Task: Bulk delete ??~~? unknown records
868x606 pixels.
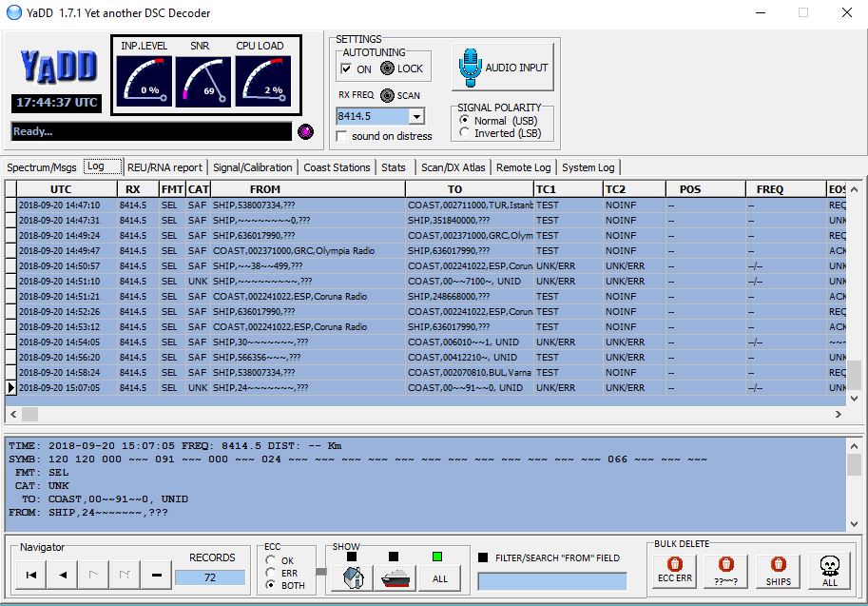Action: (x=725, y=570)
